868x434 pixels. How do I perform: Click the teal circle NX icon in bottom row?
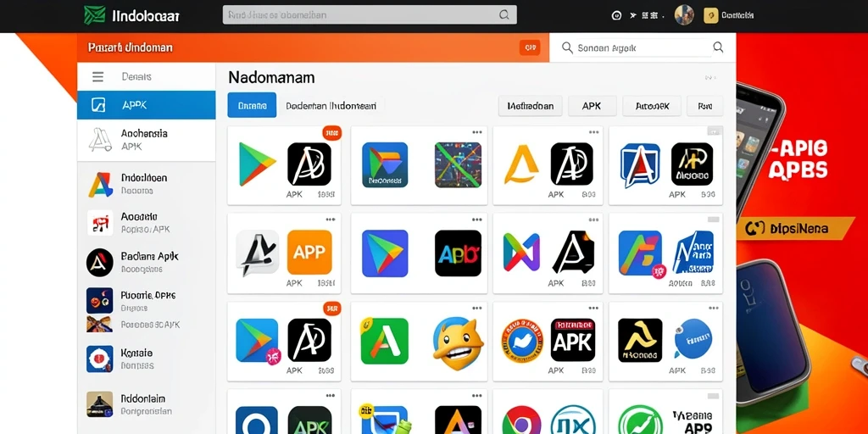[573, 420]
